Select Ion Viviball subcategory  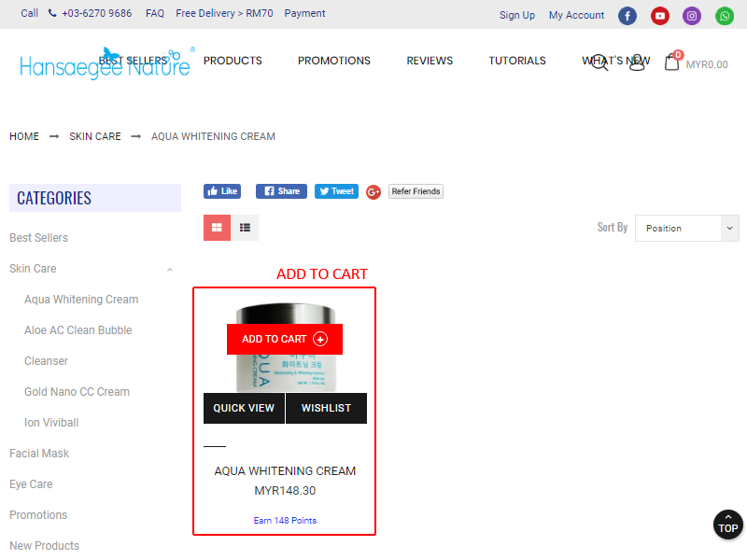coord(51,423)
